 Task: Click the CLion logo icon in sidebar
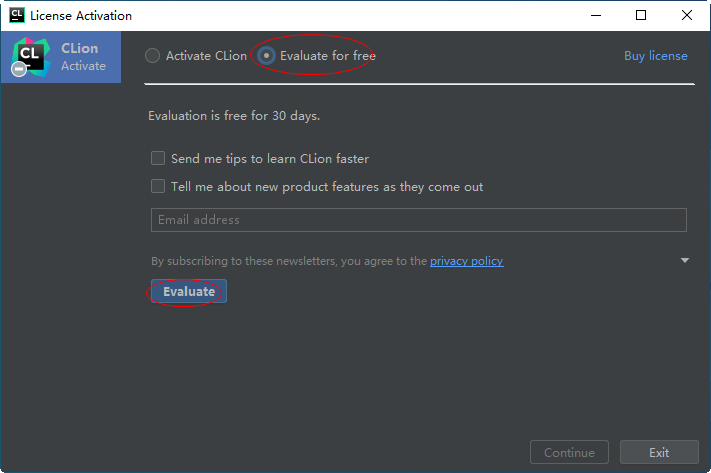coord(29,57)
